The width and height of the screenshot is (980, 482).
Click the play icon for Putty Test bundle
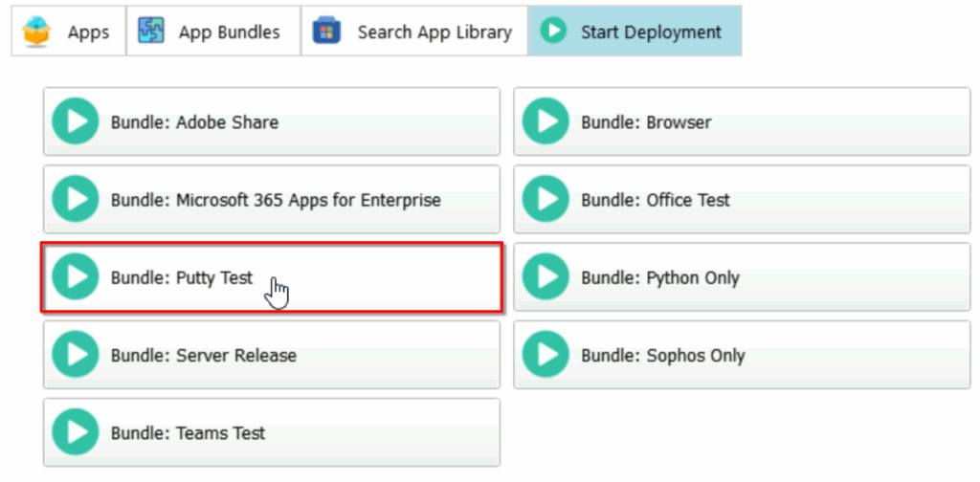[76, 277]
